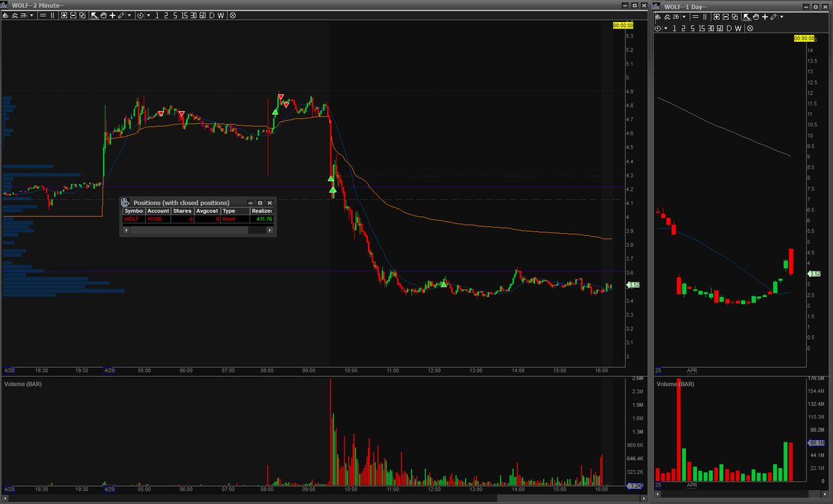Select D interval in 1 Day chart

(x=729, y=28)
